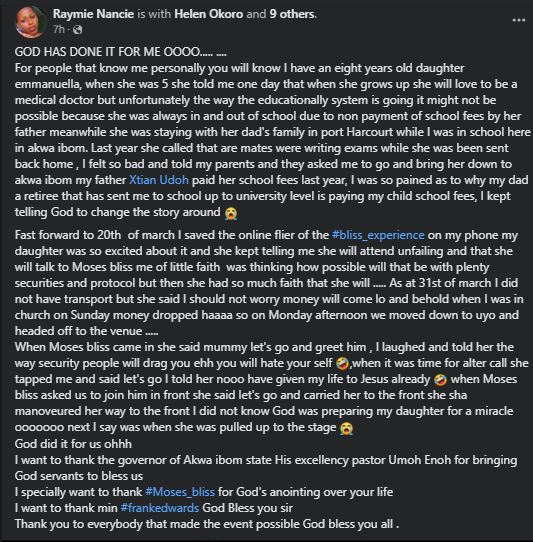Click the 7h post timestamp
The width and height of the screenshot is (533, 542).
(59, 30)
